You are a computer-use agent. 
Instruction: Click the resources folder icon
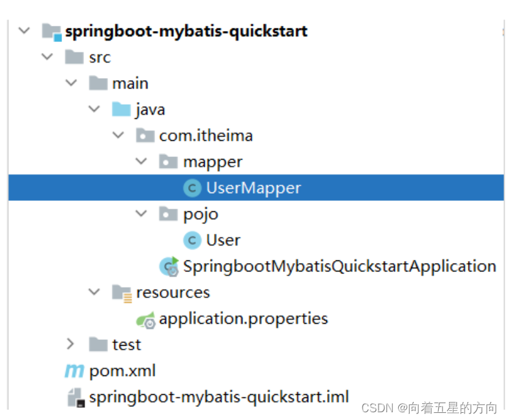[x=122, y=293]
